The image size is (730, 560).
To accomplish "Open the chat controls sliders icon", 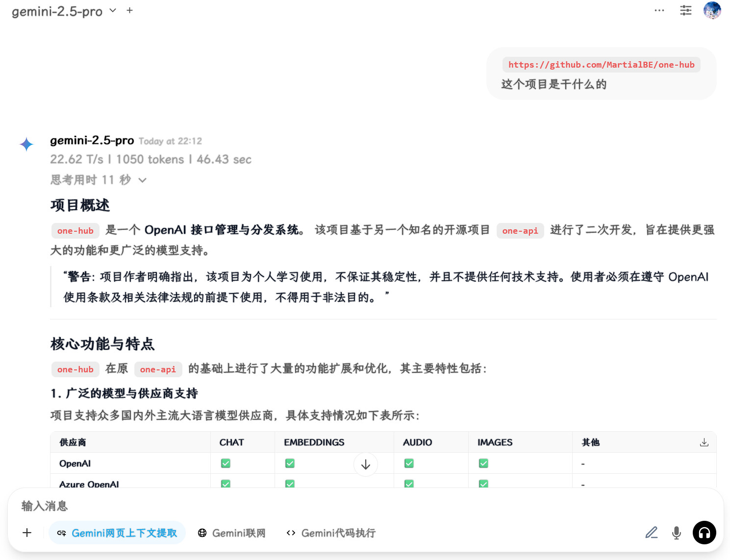I will pyautogui.click(x=686, y=10).
